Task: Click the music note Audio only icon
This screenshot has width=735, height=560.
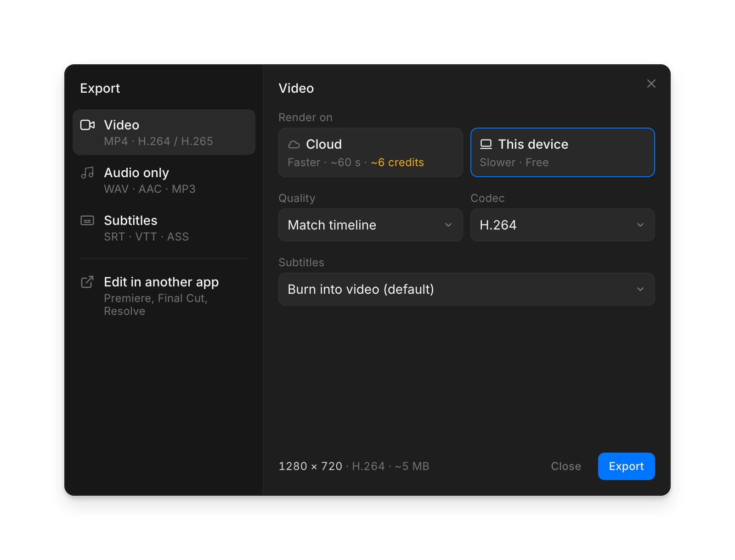Action: (87, 173)
